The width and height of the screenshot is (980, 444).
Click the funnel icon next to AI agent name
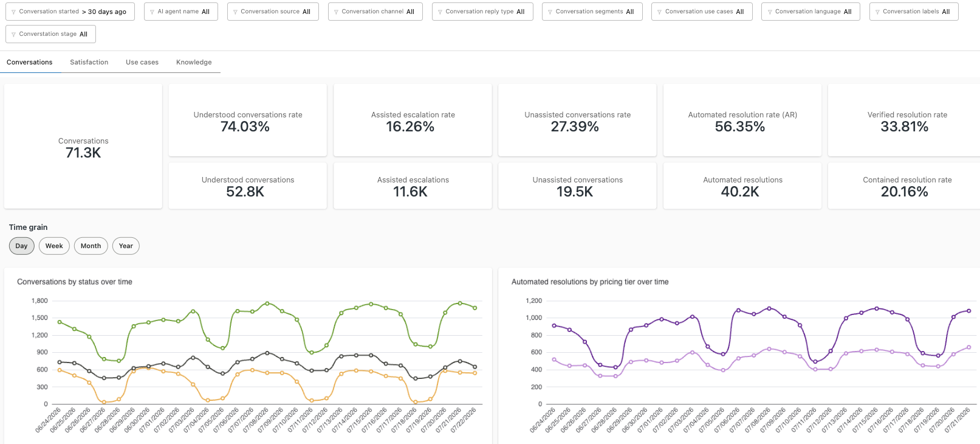tap(152, 12)
